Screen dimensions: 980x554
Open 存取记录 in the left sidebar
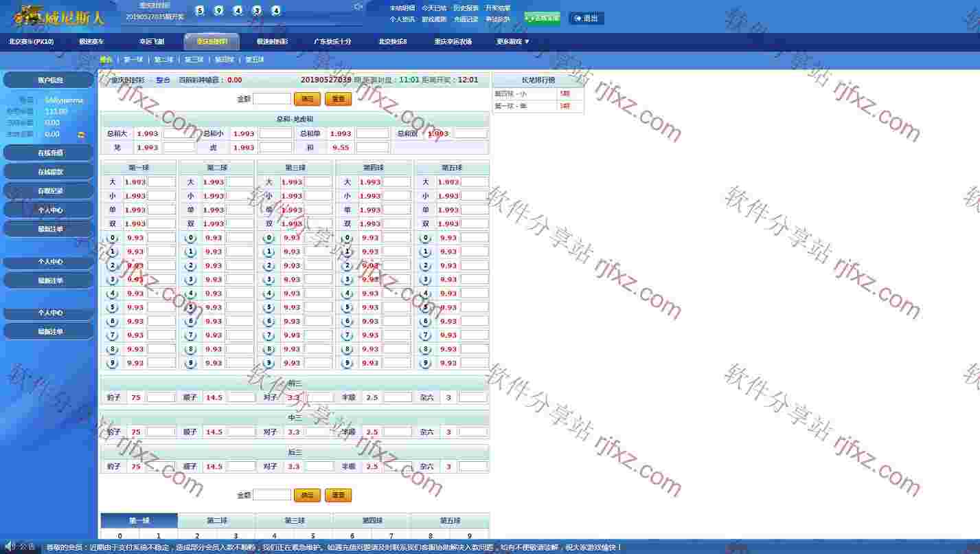coord(49,191)
